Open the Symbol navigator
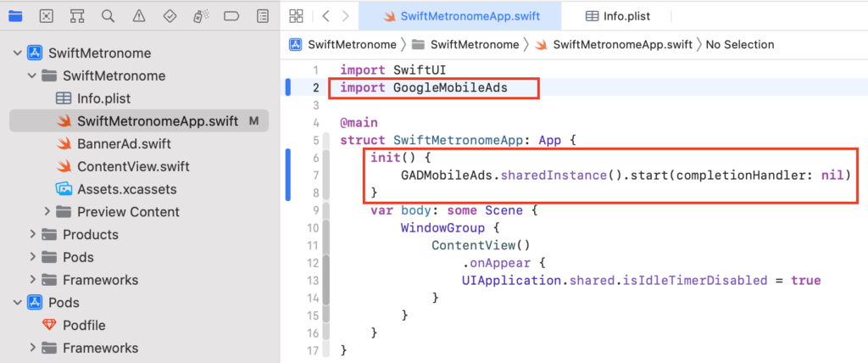868x363 pixels. (x=77, y=16)
